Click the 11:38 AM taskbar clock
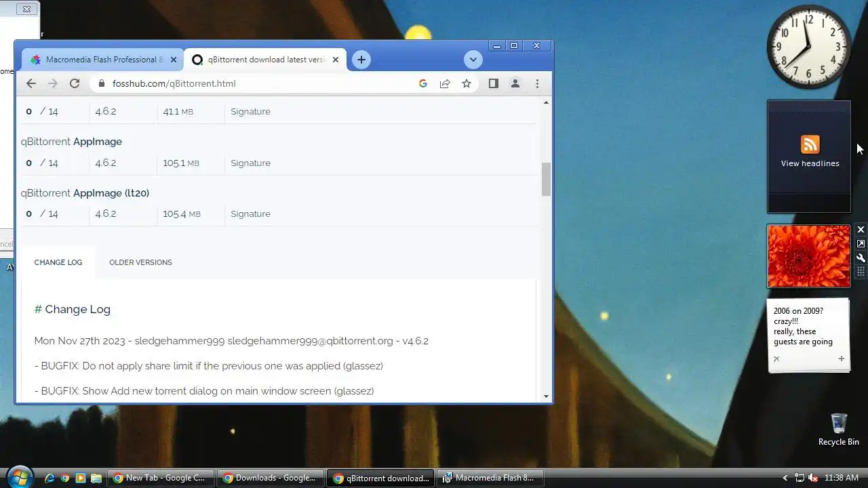 tap(842, 478)
